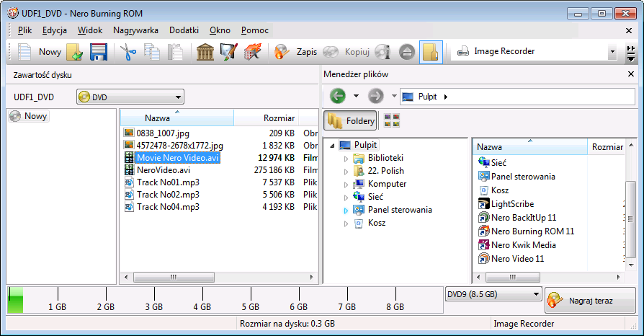Select the file NeroVideo.avi
644x336 pixels.
tap(157, 170)
